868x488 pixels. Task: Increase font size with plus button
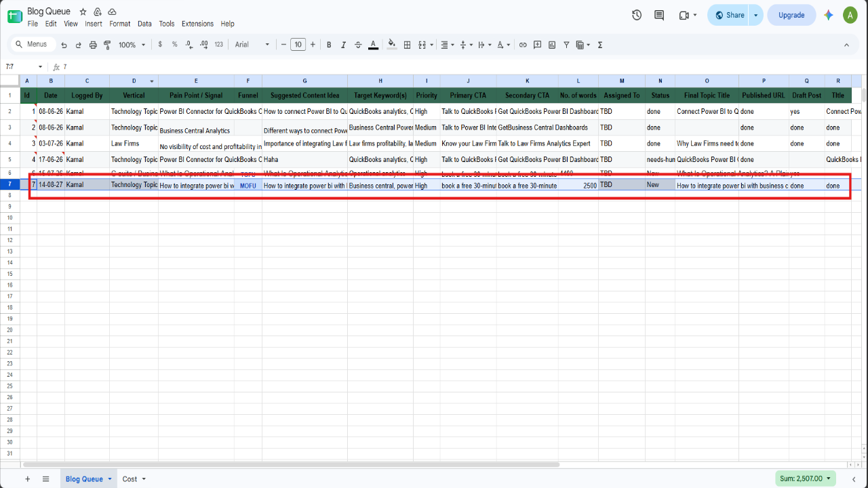tap(313, 45)
